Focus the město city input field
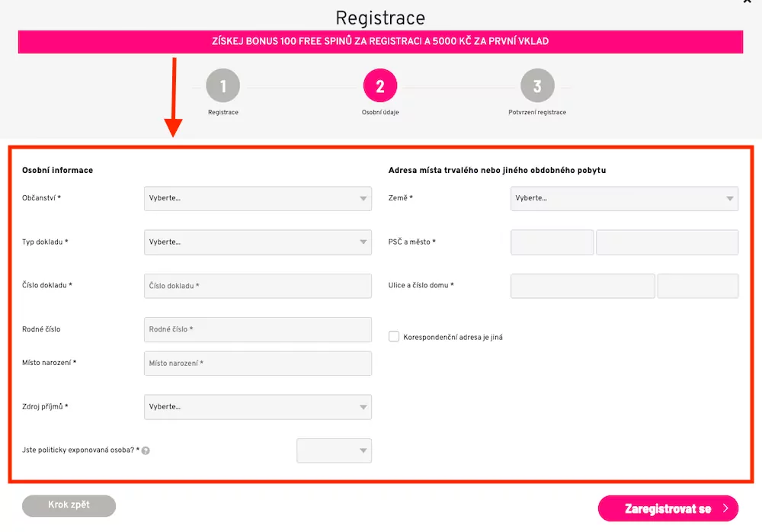762x532 pixels. [x=667, y=242]
